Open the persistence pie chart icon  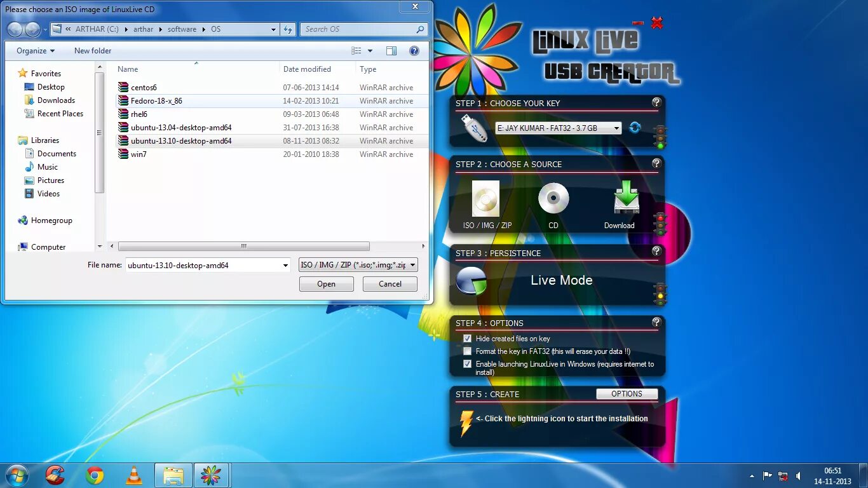click(471, 281)
